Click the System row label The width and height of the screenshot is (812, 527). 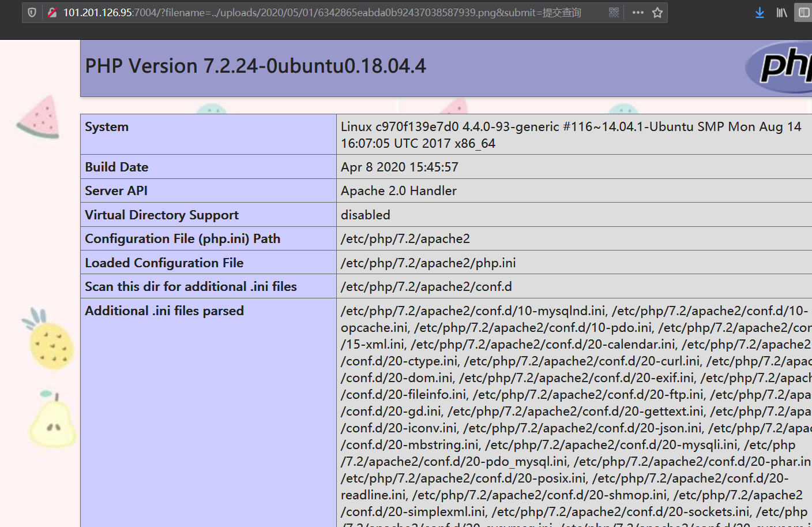[x=107, y=127]
